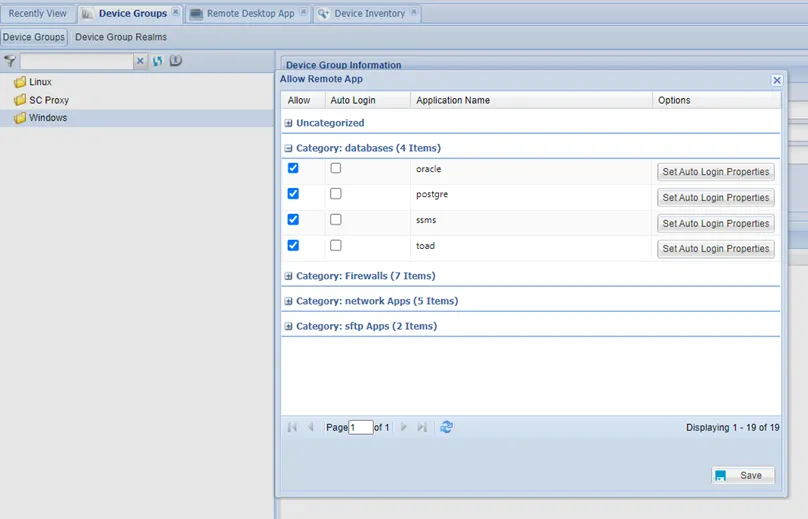Uncheck Allow for postgre
The height and width of the screenshot is (519, 808).
(293, 194)
